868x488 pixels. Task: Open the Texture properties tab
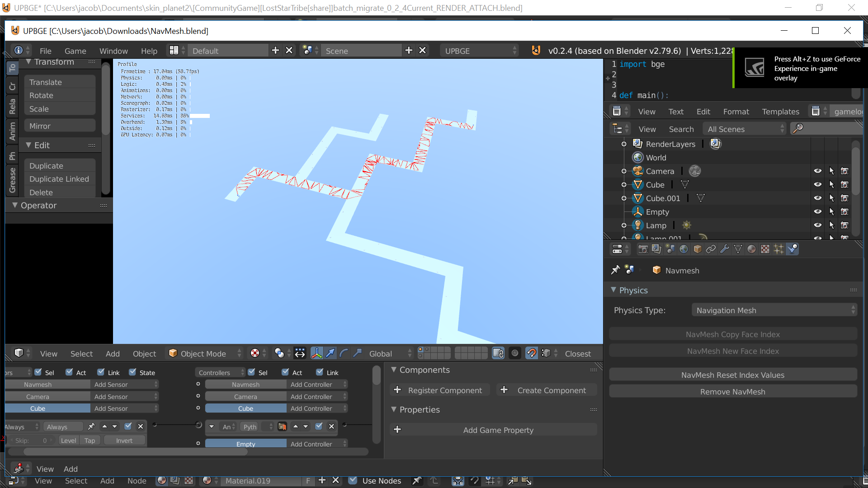[765, 249]
